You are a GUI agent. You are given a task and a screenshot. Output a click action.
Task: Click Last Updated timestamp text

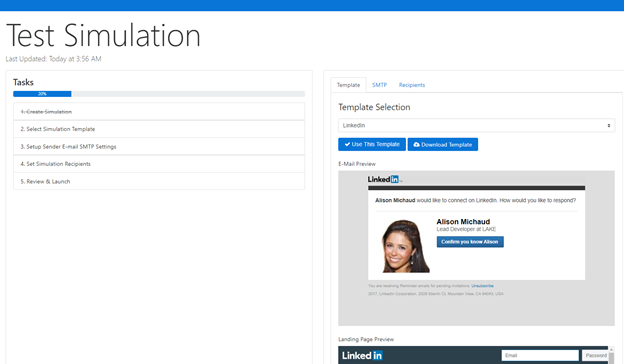53,59
